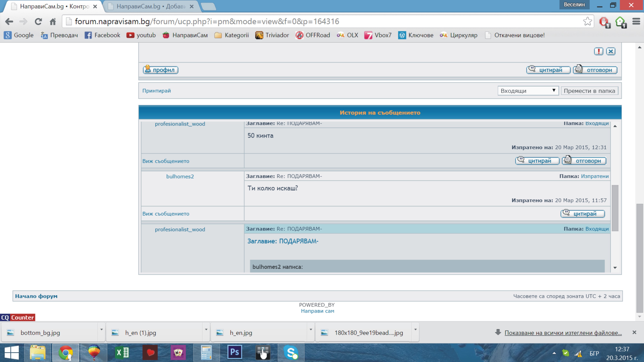
Task: Open Chrome hamburger menu
Action: point(636,22)
